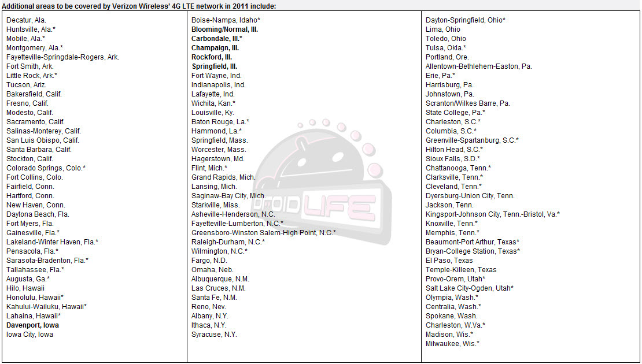642x364 pixels.
Task: Click 'Honolulu, Hawaii*' entry
Action: 35,298
